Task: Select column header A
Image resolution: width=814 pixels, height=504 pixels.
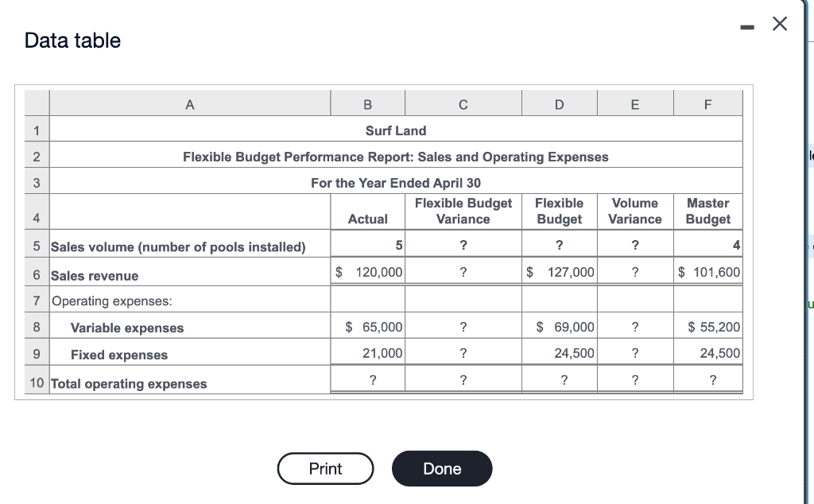Action: click(x=189, y=103)
